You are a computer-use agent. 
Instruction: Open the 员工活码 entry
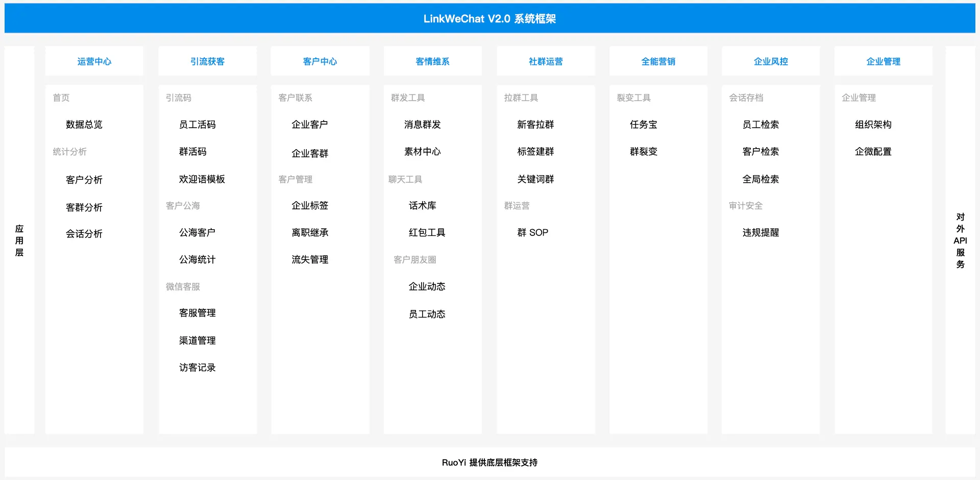pos(198,125)
